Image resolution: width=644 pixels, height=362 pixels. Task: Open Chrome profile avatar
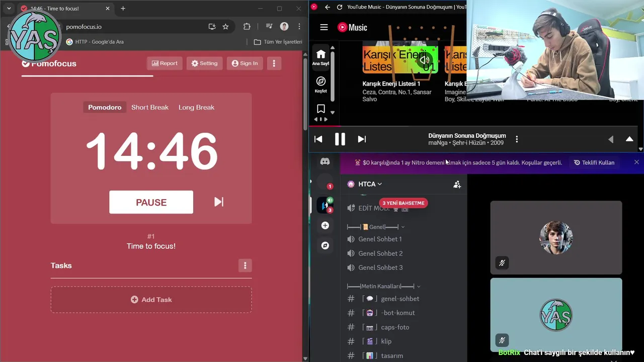point(284,27)
